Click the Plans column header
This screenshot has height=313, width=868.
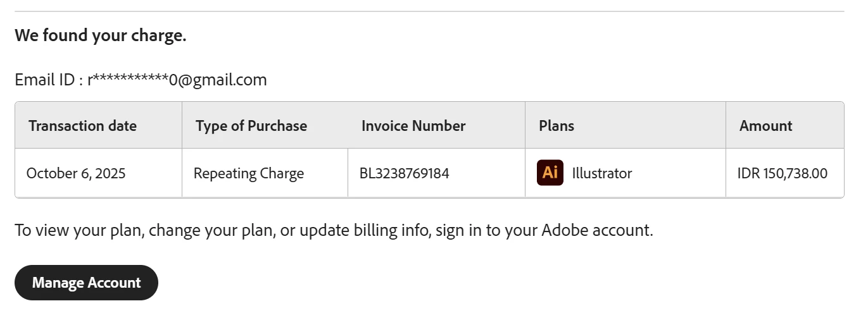(557, 126)
